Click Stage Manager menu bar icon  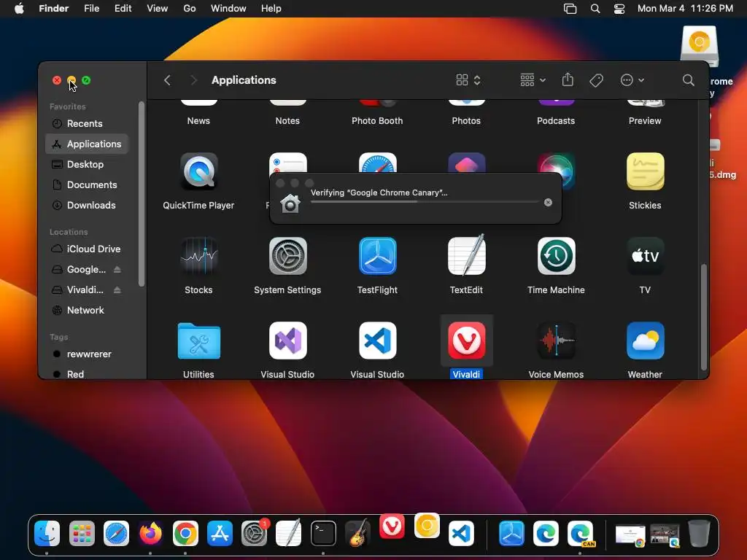click(x=570, y=9)
